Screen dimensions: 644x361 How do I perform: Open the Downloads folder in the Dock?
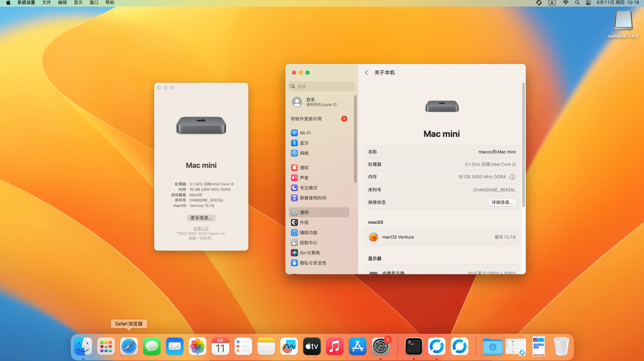492,347
